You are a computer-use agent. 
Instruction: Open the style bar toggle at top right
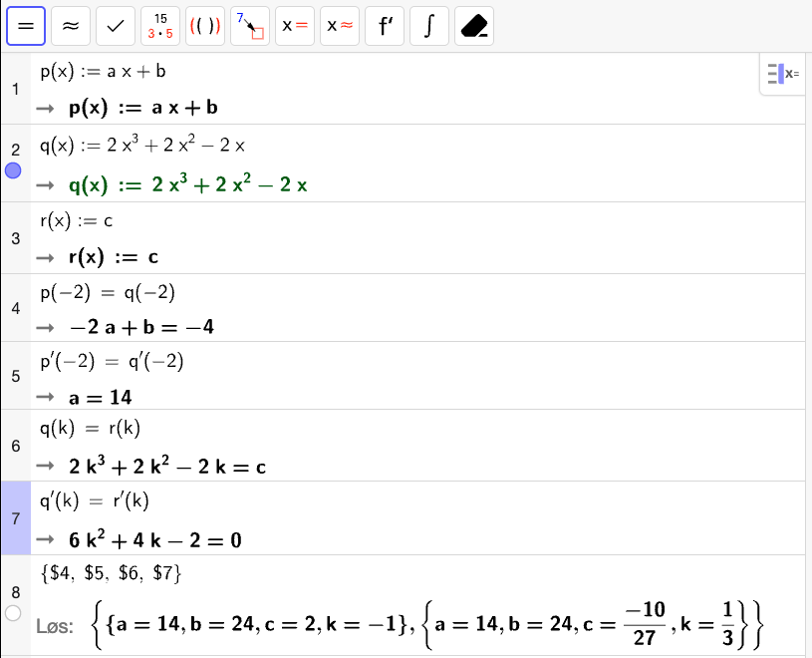(783, 74)
